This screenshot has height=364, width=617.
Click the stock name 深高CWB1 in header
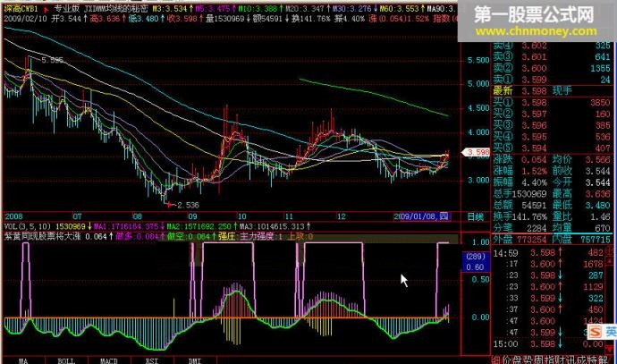[21, 9]
